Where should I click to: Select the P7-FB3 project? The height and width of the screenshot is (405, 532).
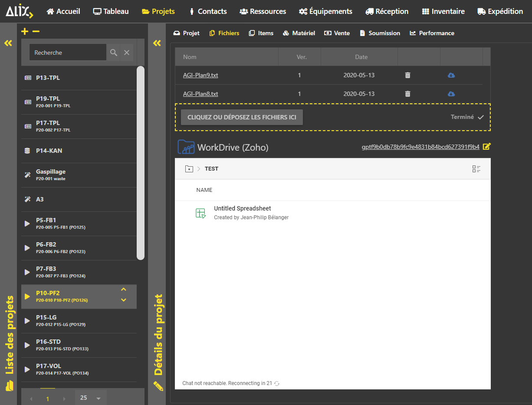[79, 272]
